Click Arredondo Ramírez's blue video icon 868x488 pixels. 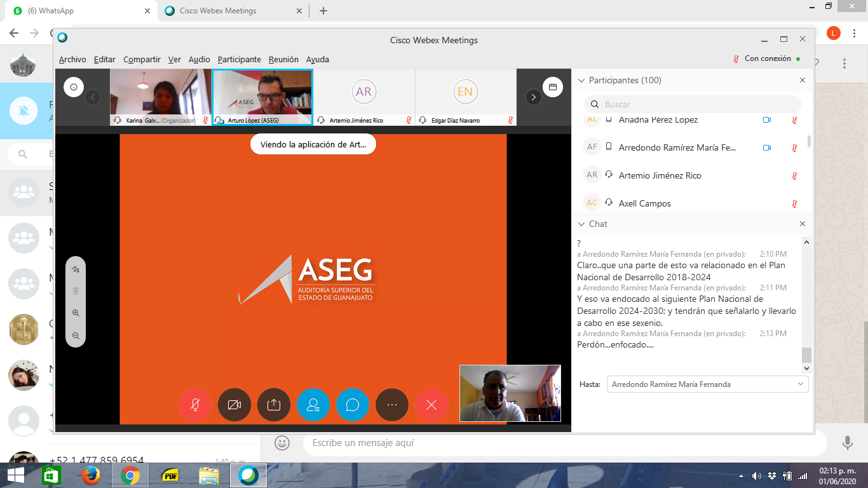767,148
